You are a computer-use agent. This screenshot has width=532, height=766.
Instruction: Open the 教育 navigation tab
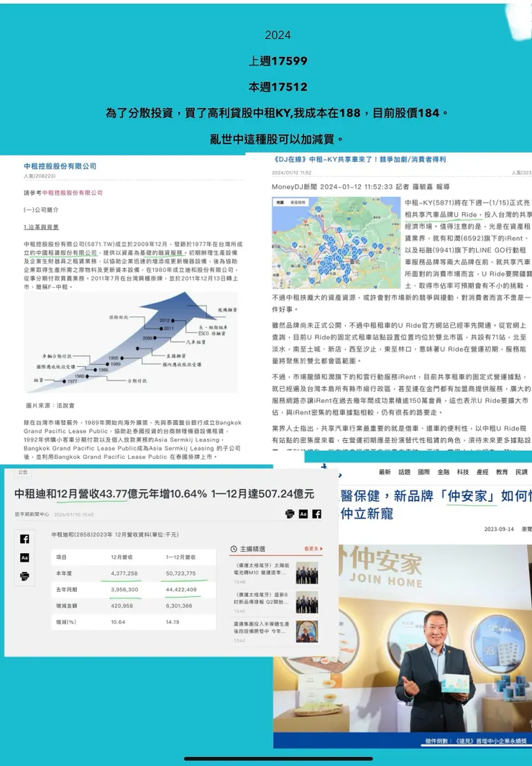(502, 472)
